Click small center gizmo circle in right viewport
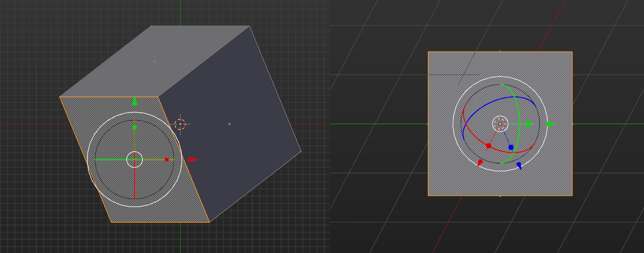This screenshot has width=644, height=253. coord(500,124)
